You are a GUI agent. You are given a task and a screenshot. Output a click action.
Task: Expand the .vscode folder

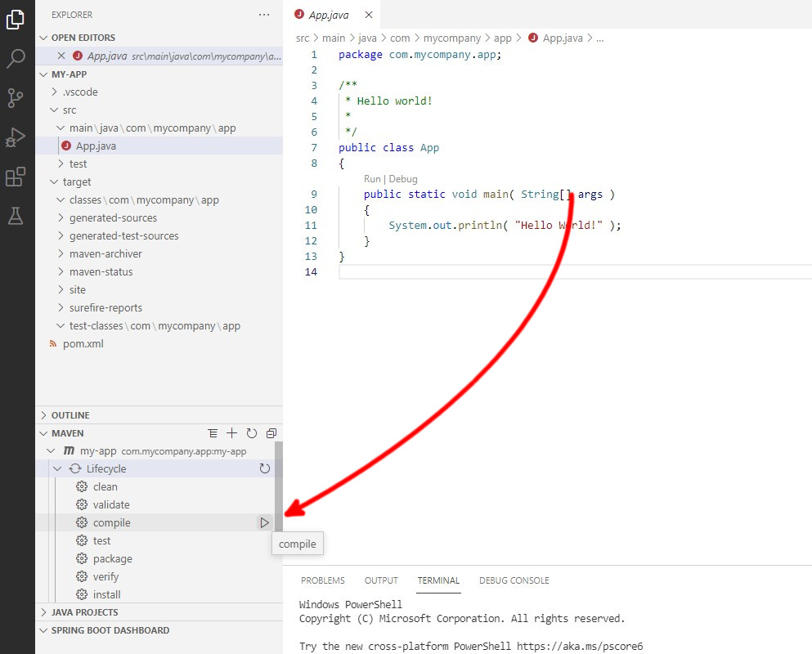point(79,92)
